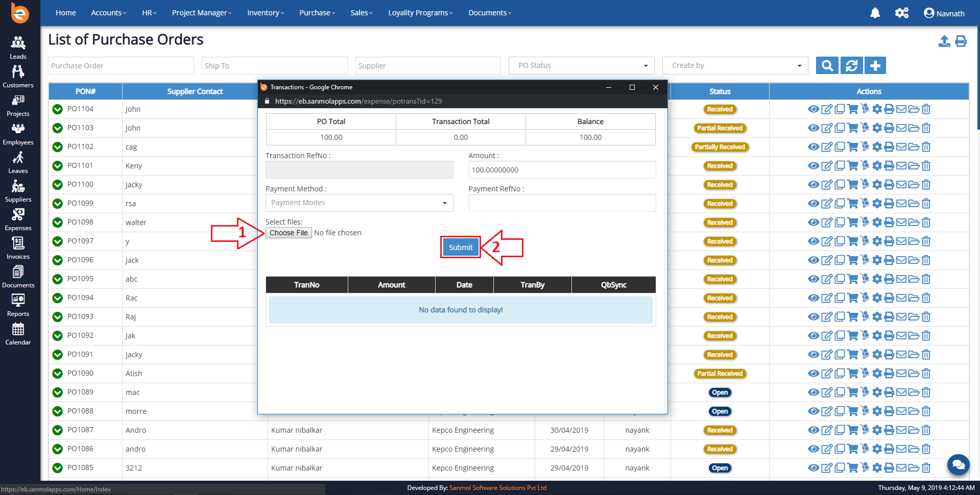Open the Documents top menu
The width and height of the screenshot is (980, 495).
tap(490, 13)
